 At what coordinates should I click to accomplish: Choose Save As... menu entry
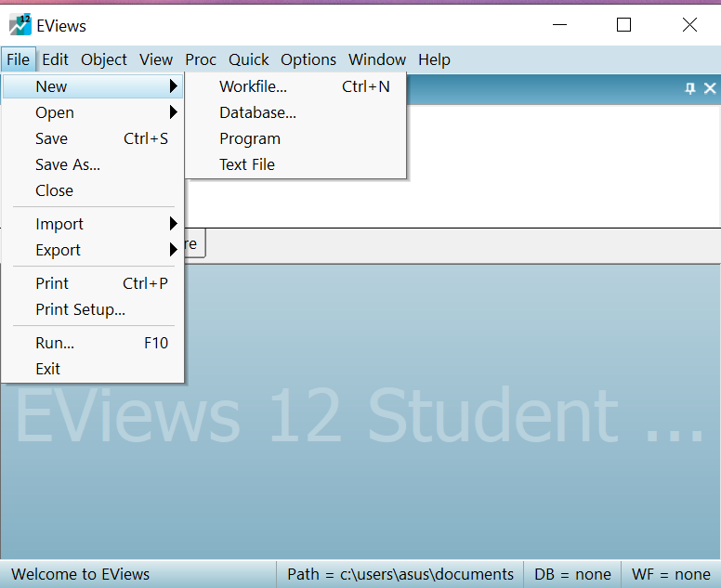67,164
